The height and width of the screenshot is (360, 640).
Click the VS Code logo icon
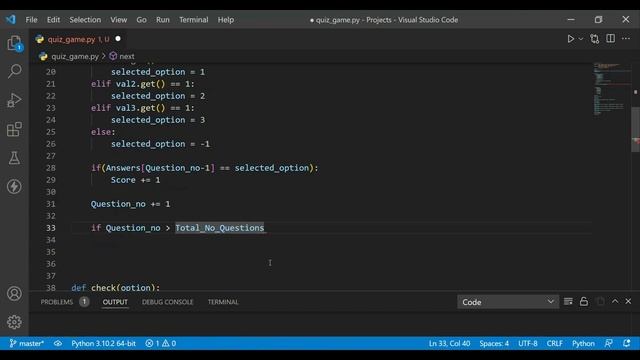(11, 19)
